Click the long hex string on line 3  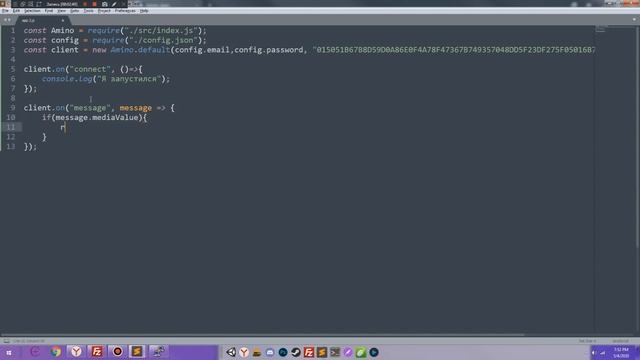tap(453, 50)
